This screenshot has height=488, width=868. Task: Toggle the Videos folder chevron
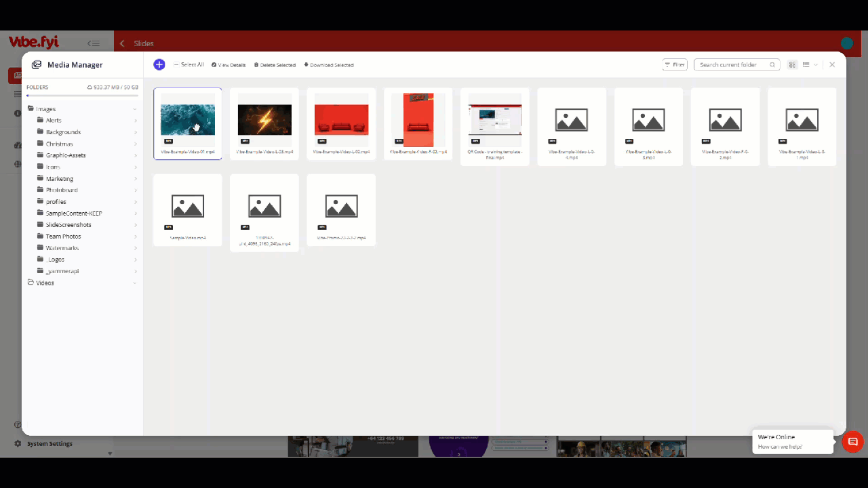tap(135, 283)
